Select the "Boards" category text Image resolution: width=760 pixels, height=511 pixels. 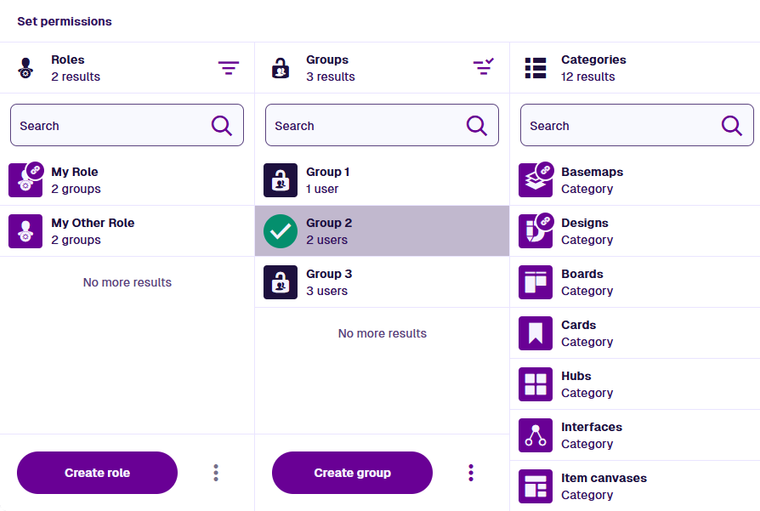(582, 274)
